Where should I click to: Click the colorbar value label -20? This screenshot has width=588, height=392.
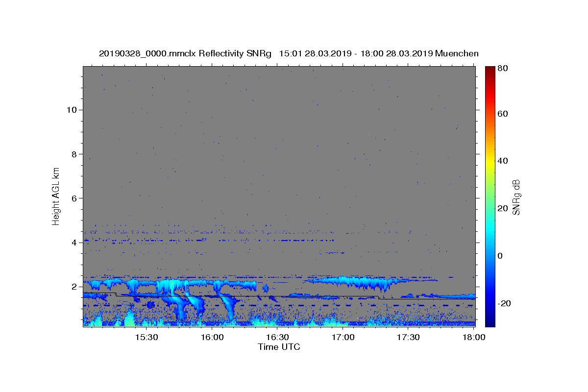pyautogui.click(x=505, y=303)
